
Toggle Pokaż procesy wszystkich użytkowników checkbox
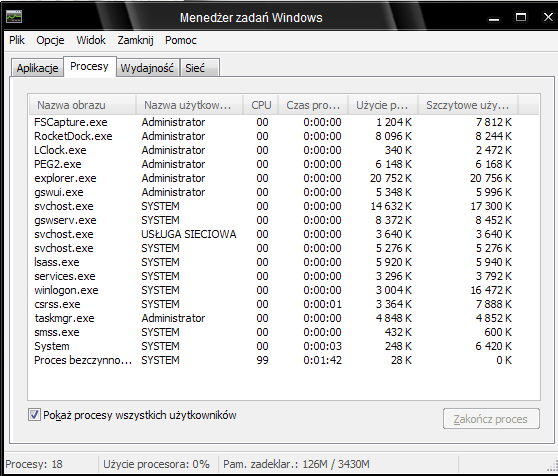[x=34, y=414]
